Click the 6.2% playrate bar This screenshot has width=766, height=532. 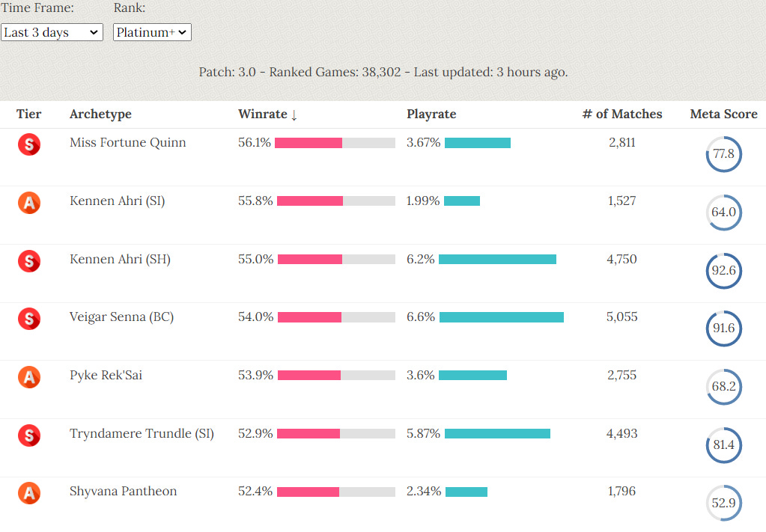pyautogui.click(x=497, y=259)
